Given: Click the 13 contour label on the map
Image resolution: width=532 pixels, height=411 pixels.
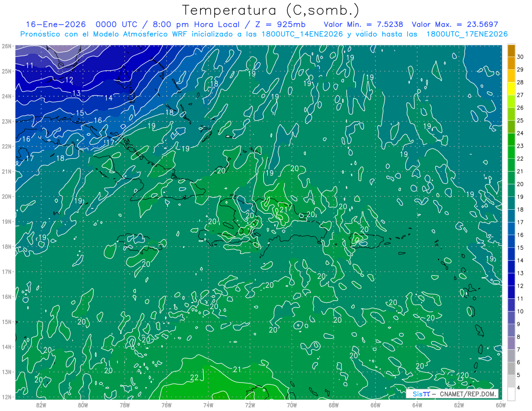Looking at the screenshot, I should 76,93.
